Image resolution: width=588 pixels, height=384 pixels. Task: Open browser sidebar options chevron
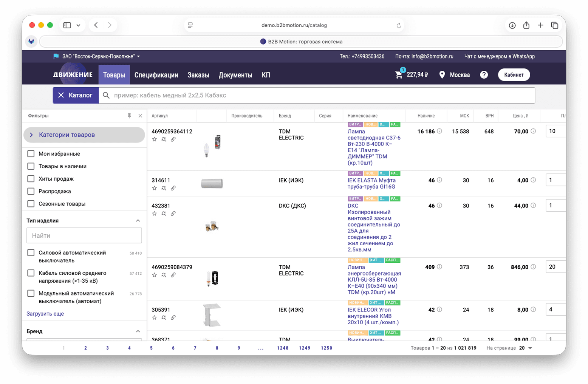point(78,25)
